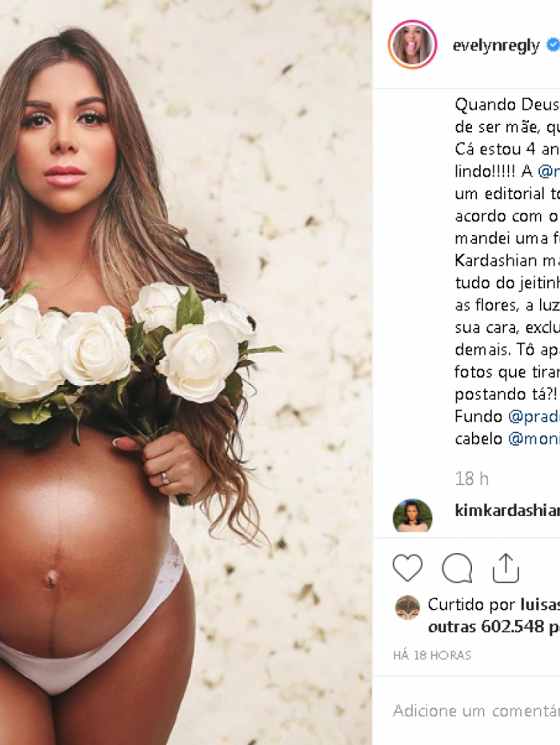
Task: Open the @moni mention after cabelo
Action: 534,439
